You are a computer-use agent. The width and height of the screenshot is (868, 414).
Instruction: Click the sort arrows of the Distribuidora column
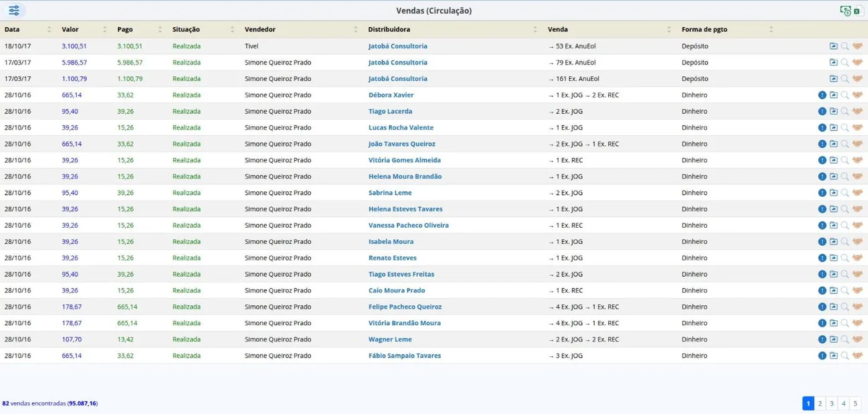click(x=536, y=29)
